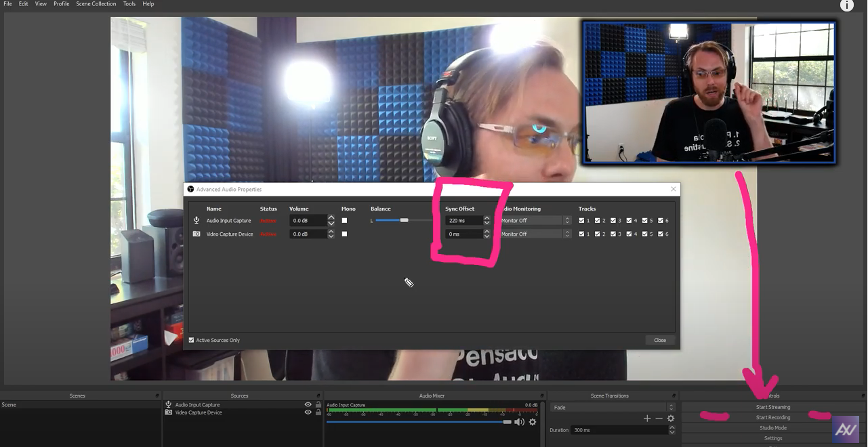Add a new scene transition with the plus icon
868x447 pixels.
point(647,419)
